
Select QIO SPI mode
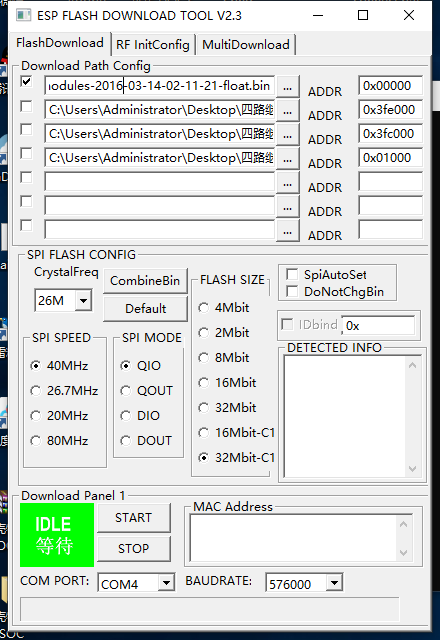click(x=126, y=366)
